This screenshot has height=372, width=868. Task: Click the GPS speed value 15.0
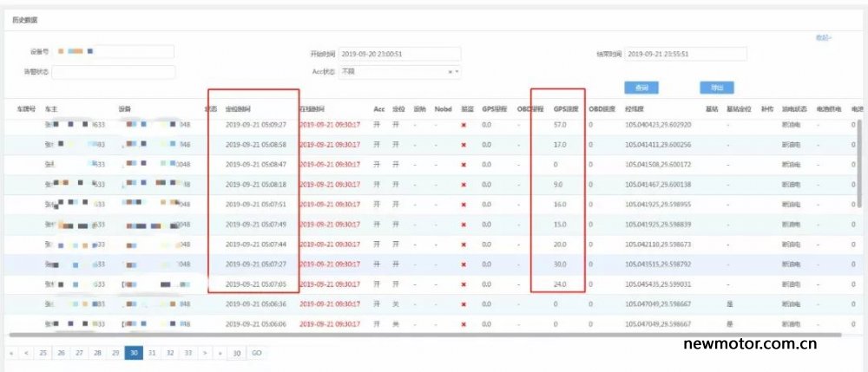click(560, 225)
